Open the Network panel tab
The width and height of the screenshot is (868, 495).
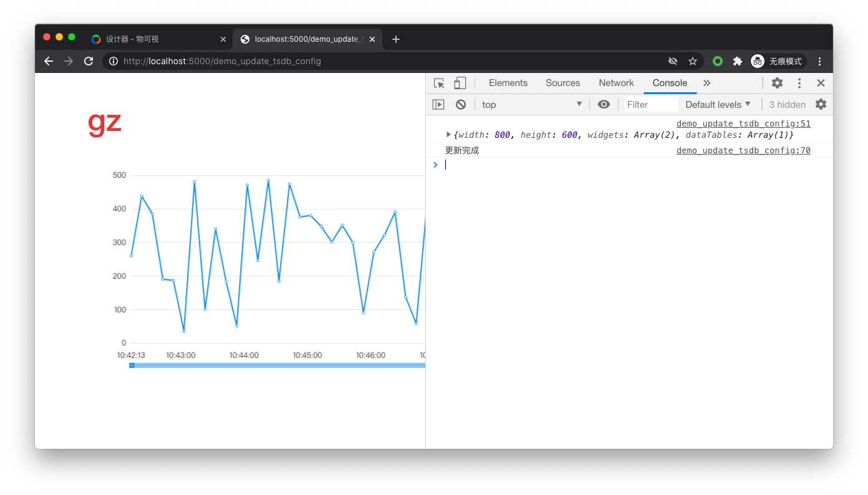pos(616,83)
